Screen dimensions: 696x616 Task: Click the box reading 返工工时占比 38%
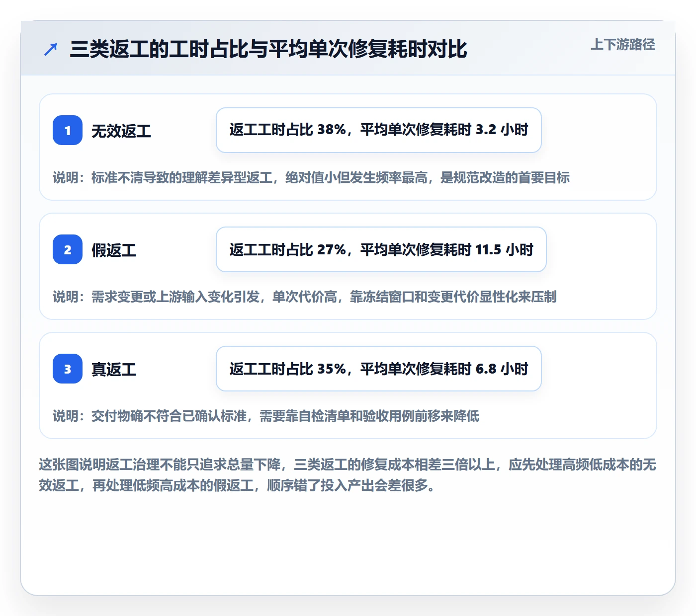click(x=379, y=130)
